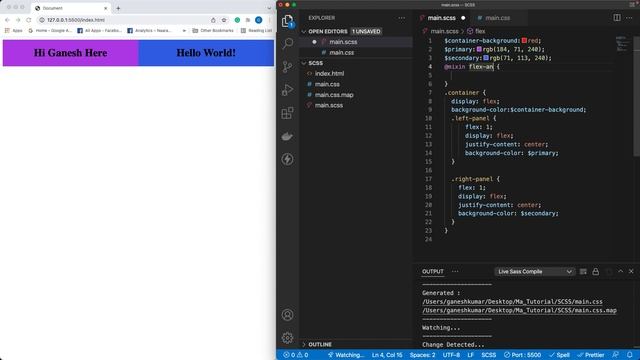The width and height of the screenshot is (640, 360).
Task: Open the Accounts menu in activity bar
Action: (x=288, y=315)
